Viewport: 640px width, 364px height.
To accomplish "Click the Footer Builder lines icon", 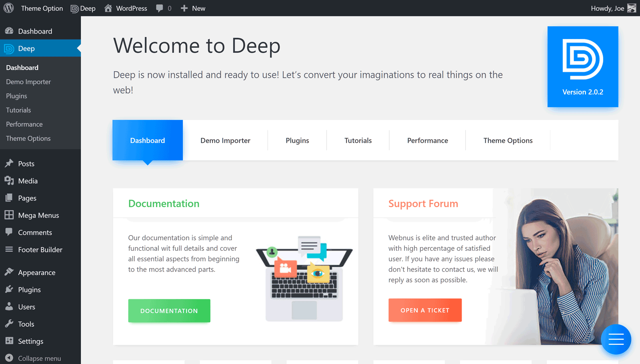I will coord(9,249).
